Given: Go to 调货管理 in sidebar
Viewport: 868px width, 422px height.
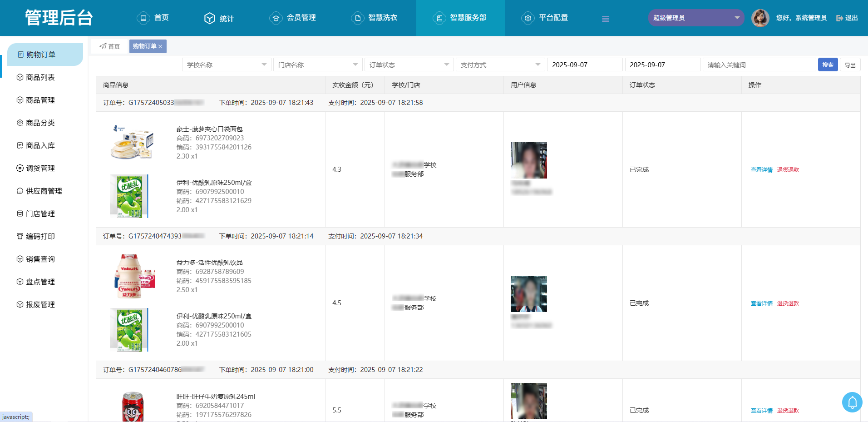Looking at the screenshot, I should pyautogui.click(x=40, y=169).
